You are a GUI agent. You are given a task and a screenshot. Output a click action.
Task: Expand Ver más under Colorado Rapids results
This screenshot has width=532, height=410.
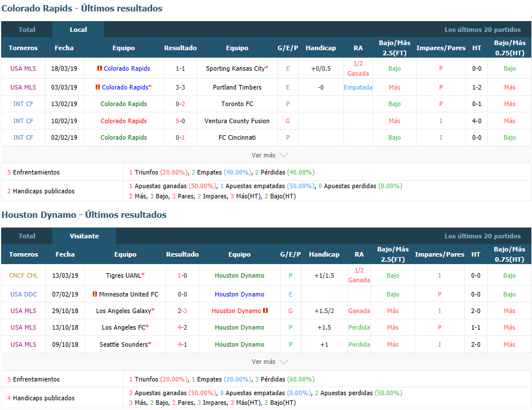(x=269, y=155)
